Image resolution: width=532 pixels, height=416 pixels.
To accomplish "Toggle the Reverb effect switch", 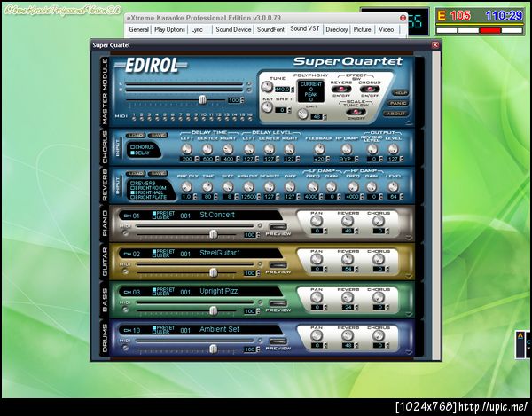I will coord(341,90).
